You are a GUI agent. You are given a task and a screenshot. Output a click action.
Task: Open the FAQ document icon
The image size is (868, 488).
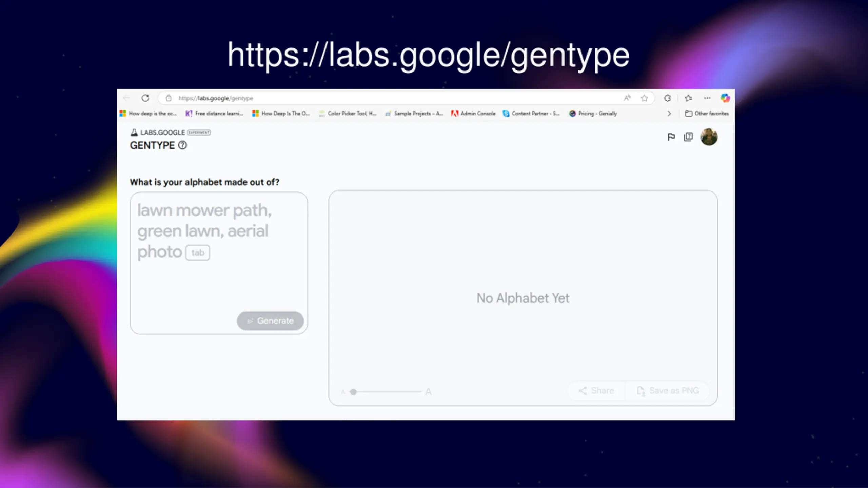point(688,137)
